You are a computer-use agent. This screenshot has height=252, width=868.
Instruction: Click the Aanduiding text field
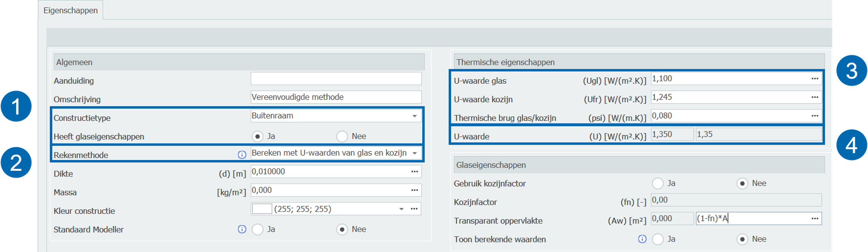(x=336, y=79)
